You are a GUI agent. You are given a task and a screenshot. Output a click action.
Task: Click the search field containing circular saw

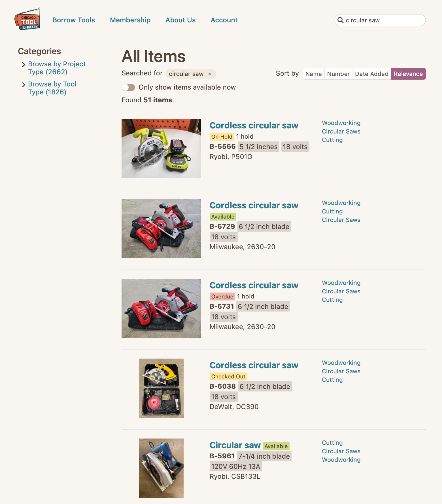coord(380,20)
